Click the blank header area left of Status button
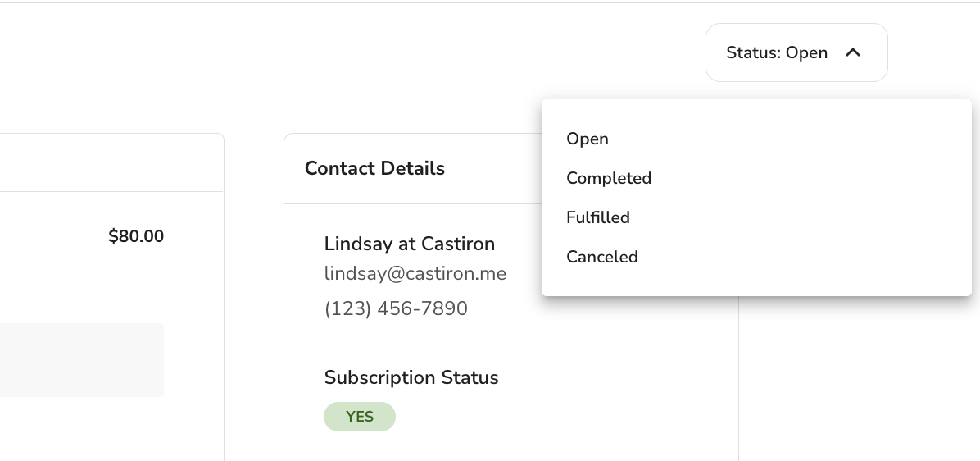 [x=350, y=53]
